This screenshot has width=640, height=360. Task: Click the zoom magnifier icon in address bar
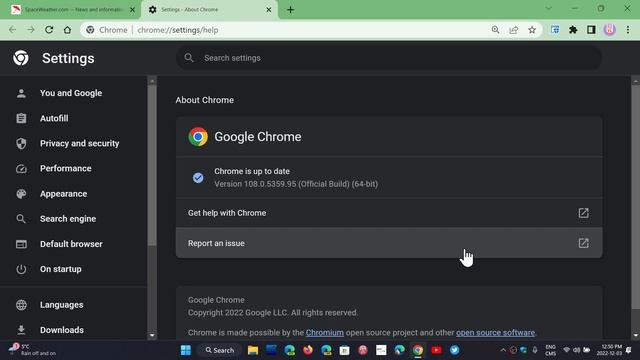(x=495, y=30)
